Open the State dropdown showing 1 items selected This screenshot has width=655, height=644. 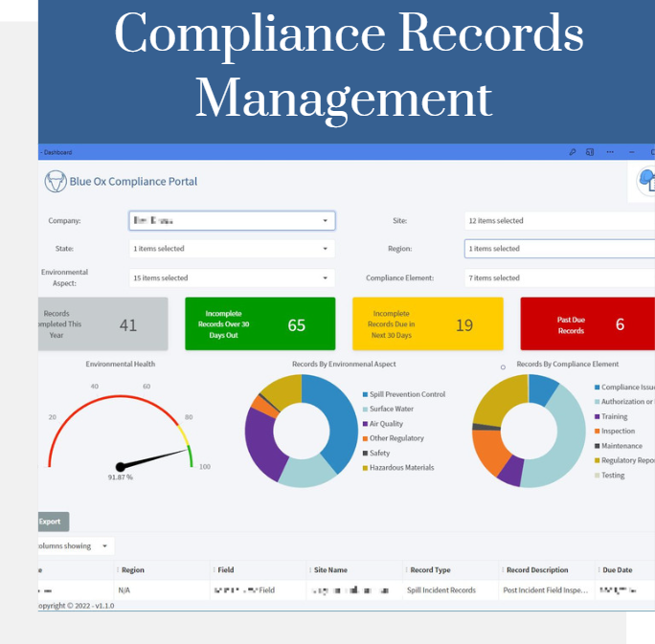point(232,249)
